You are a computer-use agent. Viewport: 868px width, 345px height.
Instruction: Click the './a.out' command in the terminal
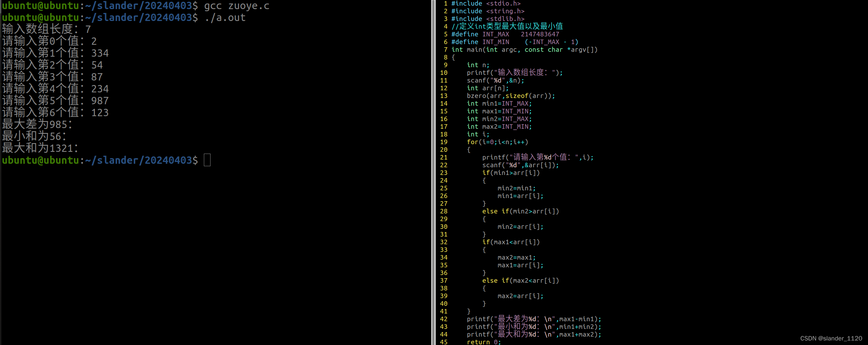225,17
